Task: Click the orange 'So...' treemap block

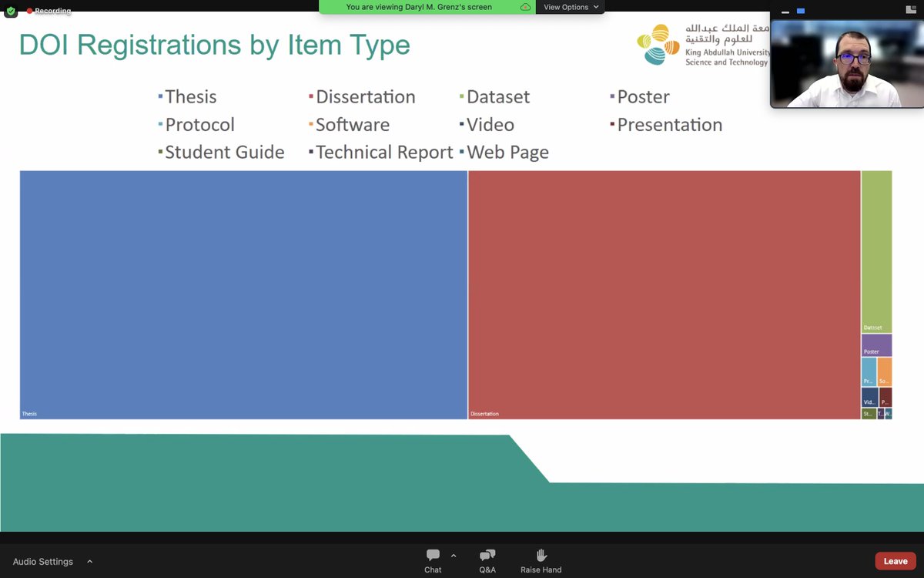Action: coord(885,372)
